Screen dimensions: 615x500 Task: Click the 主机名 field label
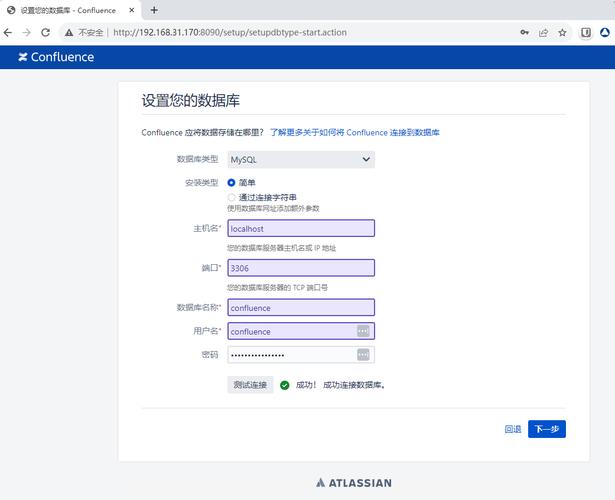coord(207,228)
